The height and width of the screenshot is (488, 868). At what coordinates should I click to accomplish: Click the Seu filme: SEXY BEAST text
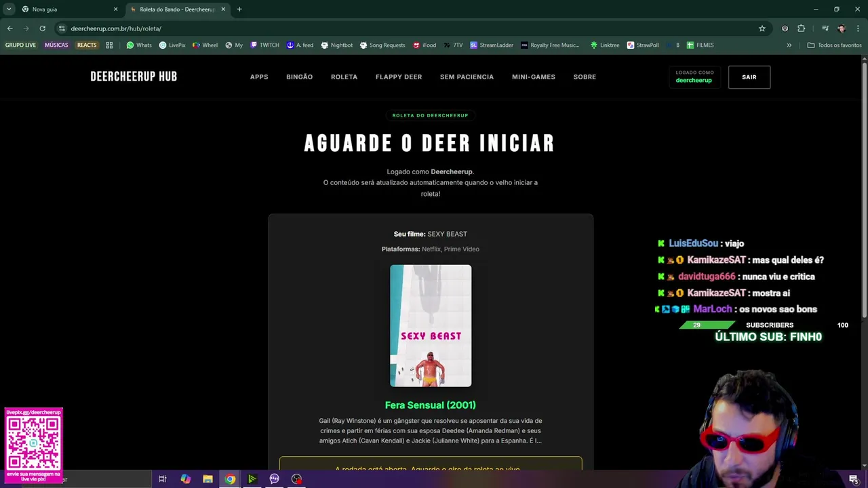pyautogui.click(x=431, y=235)
